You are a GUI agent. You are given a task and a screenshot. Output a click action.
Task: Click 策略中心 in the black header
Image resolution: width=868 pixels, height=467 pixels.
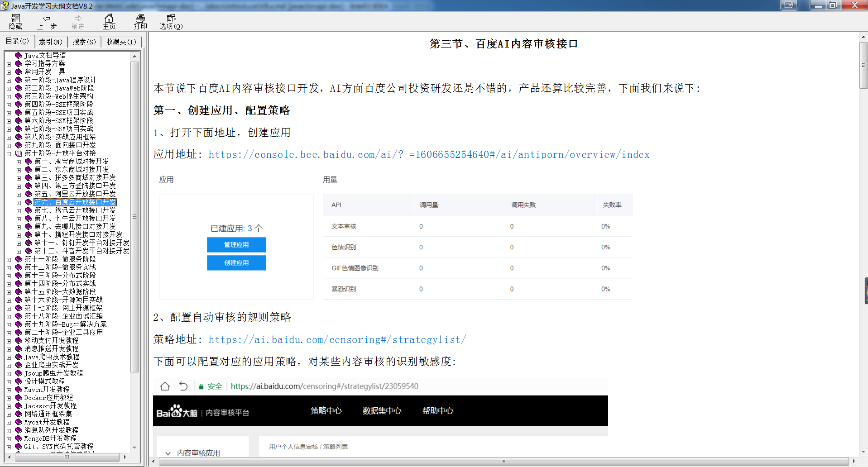(x=326, y=411)
